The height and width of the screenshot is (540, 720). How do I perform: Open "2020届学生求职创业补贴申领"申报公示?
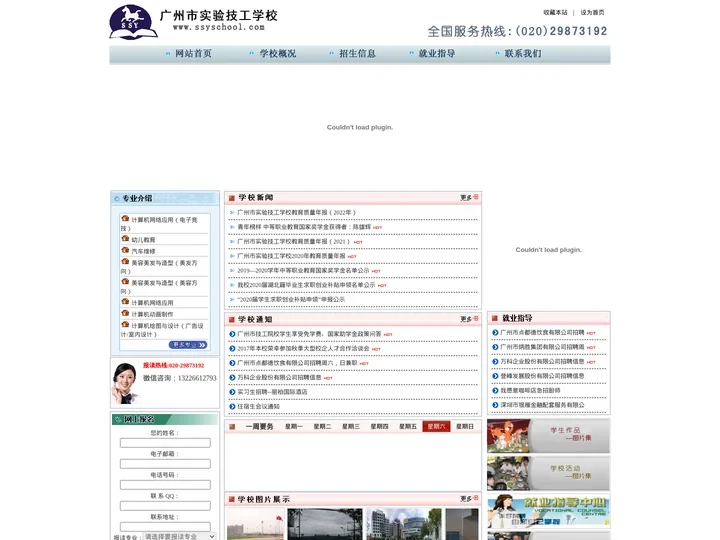click(291, 299)
